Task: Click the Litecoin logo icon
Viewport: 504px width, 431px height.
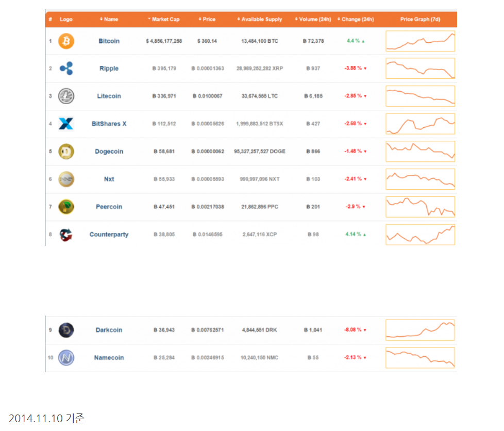Action: 66,96
